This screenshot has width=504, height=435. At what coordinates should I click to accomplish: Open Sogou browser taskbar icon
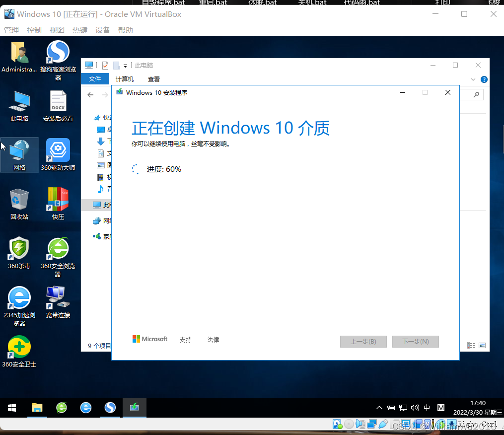point(110,408)
